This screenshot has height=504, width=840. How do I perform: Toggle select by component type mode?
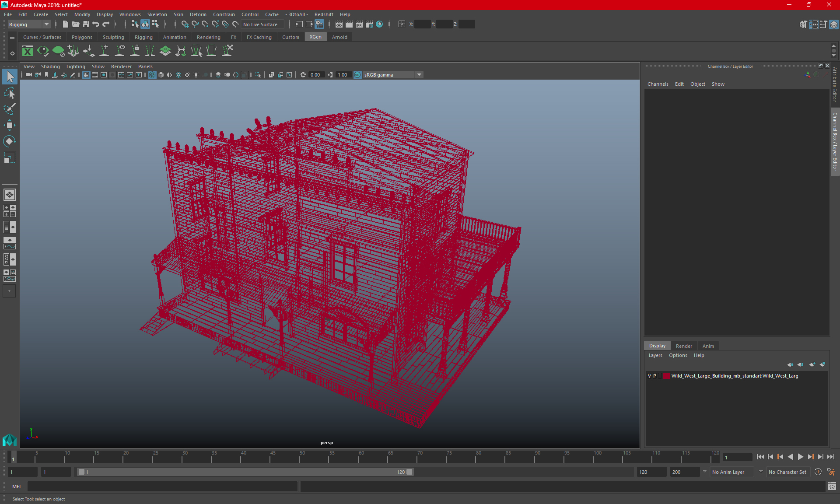155,24
